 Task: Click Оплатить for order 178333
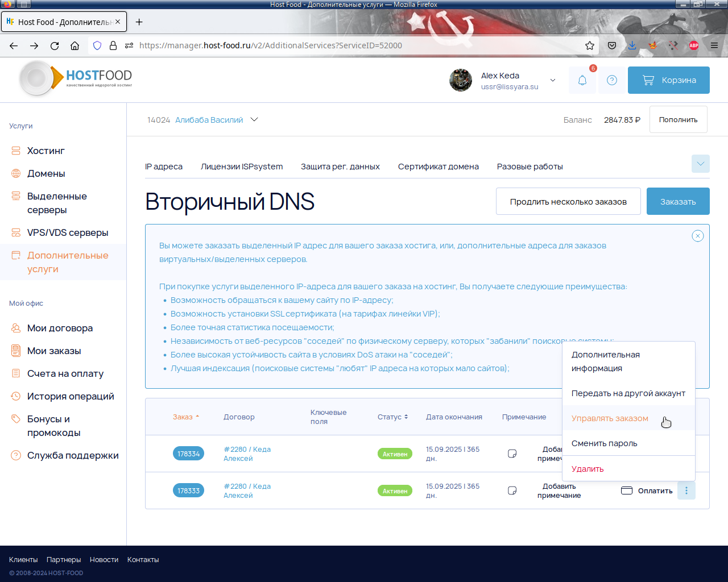click(x=647, y=490)
